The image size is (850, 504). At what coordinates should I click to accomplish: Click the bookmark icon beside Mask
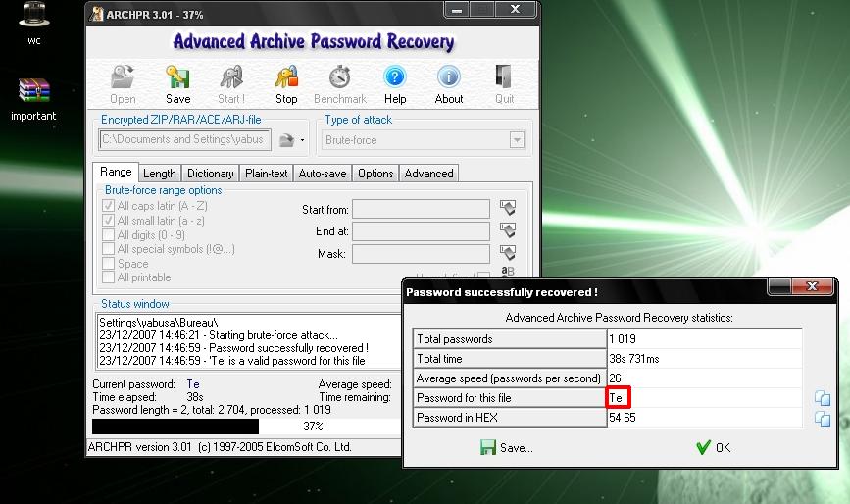click(508, 253)
